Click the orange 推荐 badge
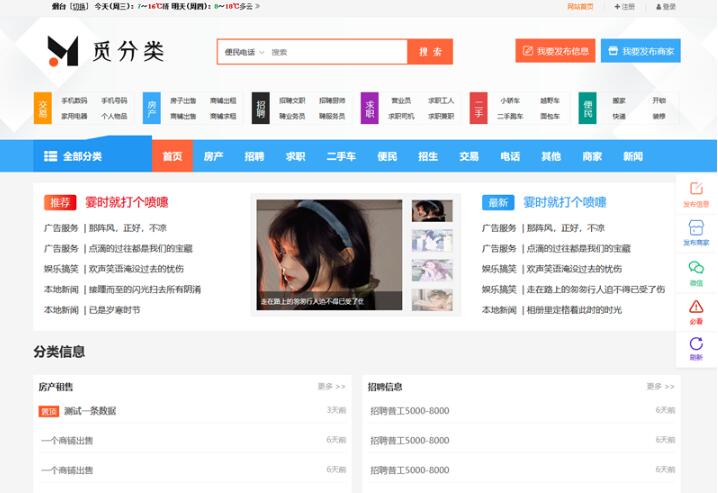Image resolution: width=718 pixels, height=493 pixels. click(60, 202)
